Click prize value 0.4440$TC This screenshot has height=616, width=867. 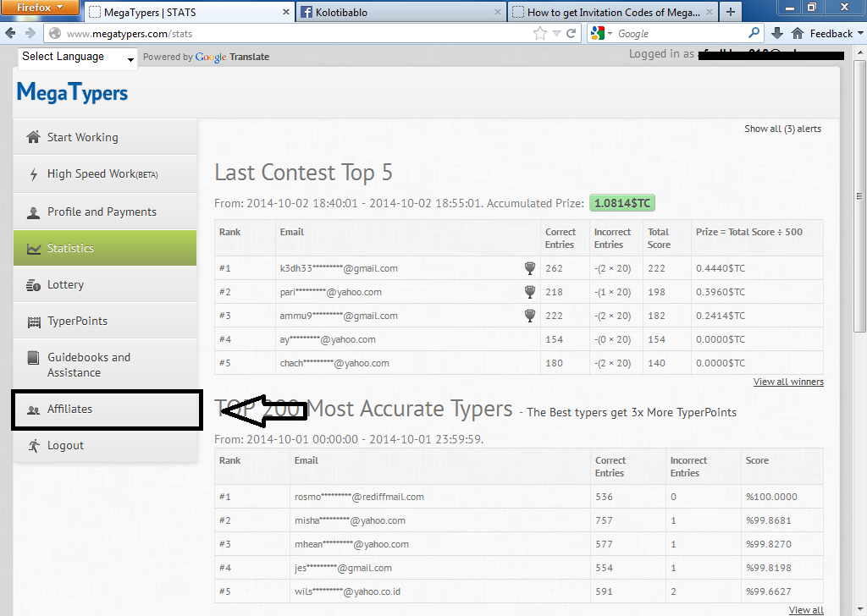[x=721, y=268]
